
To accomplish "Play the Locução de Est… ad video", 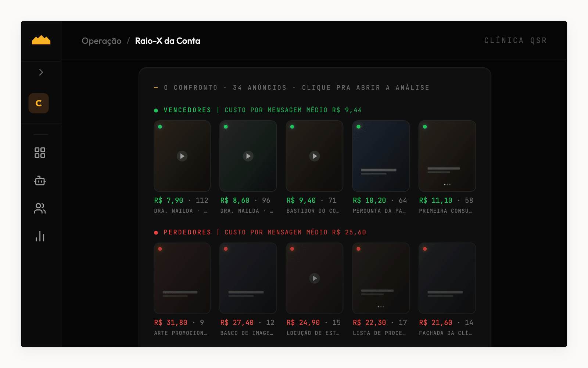I will (x=315, y=278).
